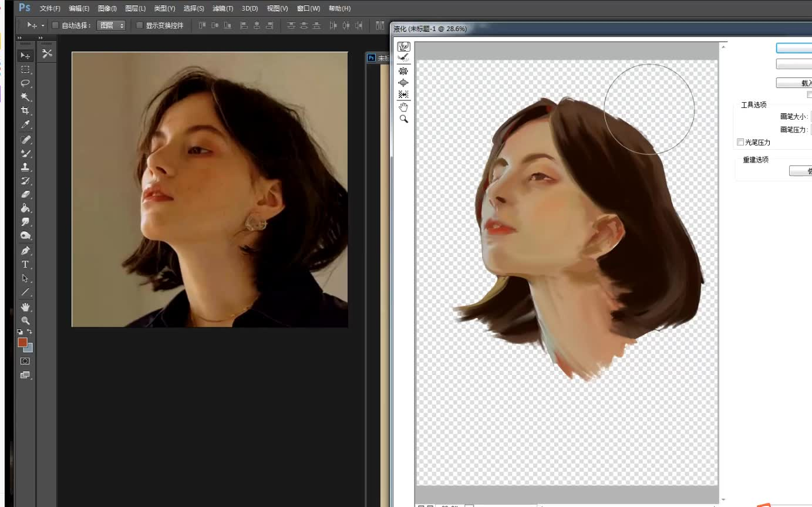
Task: Click the Liquify preview scrollbar up arrow
Action: (x=723, y=46)
